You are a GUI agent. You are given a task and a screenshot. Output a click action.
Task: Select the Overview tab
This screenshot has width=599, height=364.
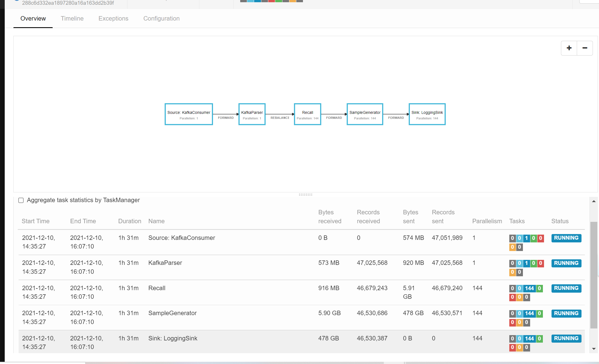pos(33,19)
